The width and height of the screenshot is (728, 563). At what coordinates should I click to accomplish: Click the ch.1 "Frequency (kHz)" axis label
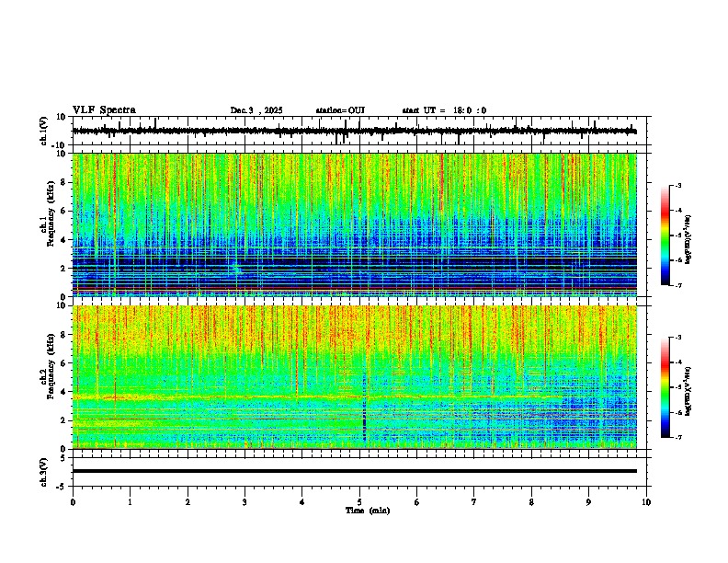click(51, 213)
